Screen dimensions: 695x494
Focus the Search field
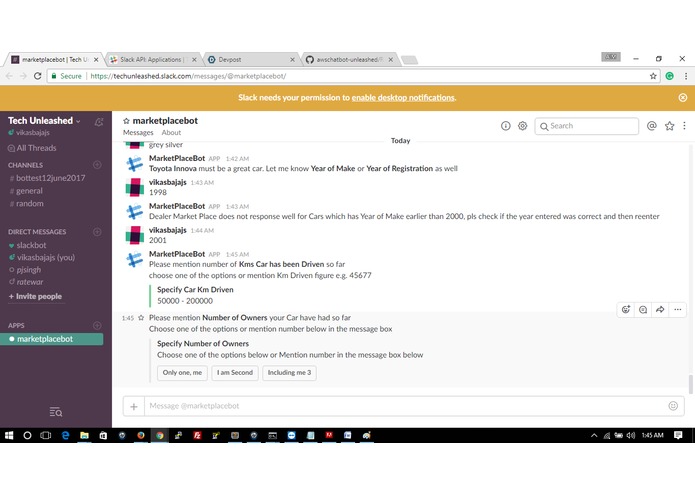[x=586, y=126]
